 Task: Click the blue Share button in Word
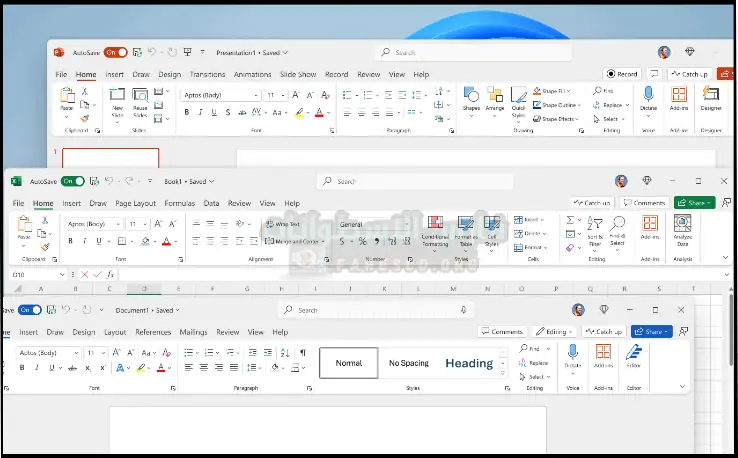tap(652, 331)
